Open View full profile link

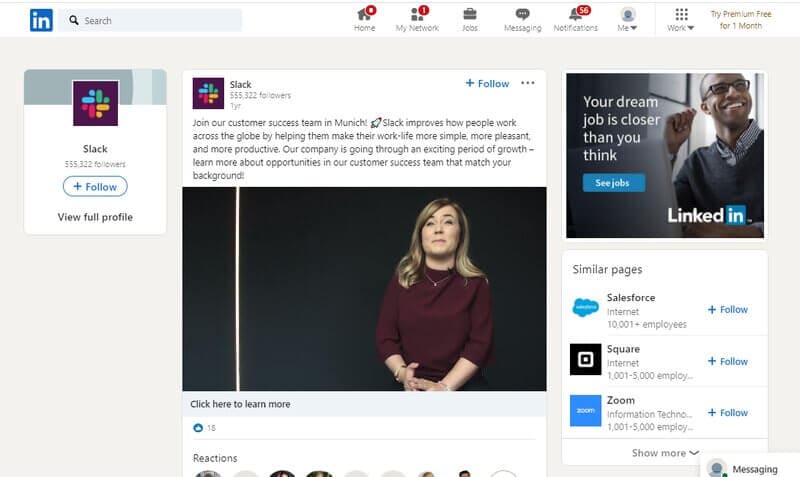click(x=95, y=217)
